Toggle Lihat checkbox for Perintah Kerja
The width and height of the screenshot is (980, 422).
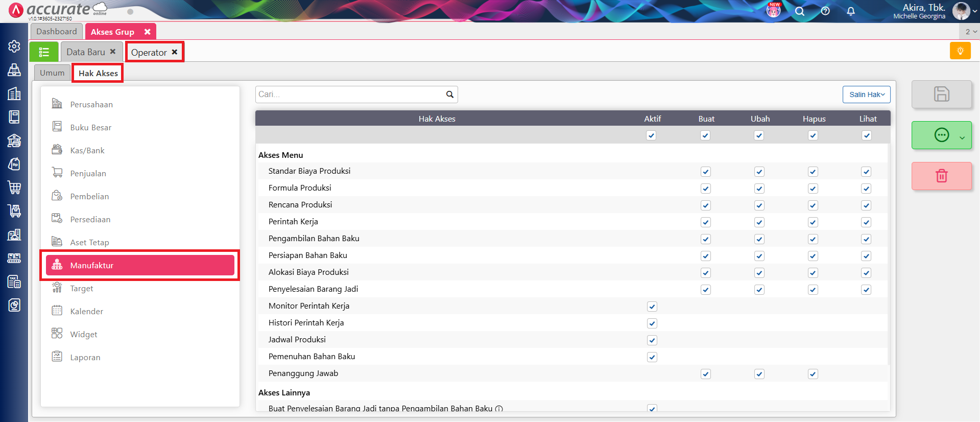[866, 222]
